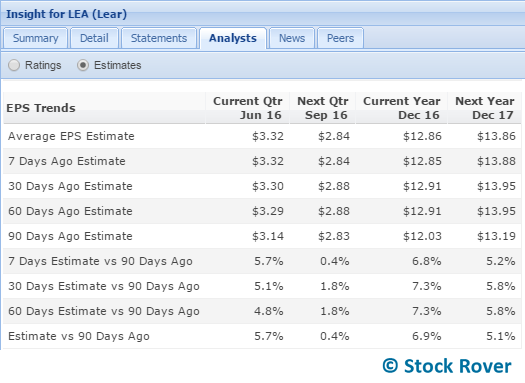The height and width of the screenshot is (383, 525).
Task: Click the 6.9% current year cell
Action: click(x=427, y=336)
